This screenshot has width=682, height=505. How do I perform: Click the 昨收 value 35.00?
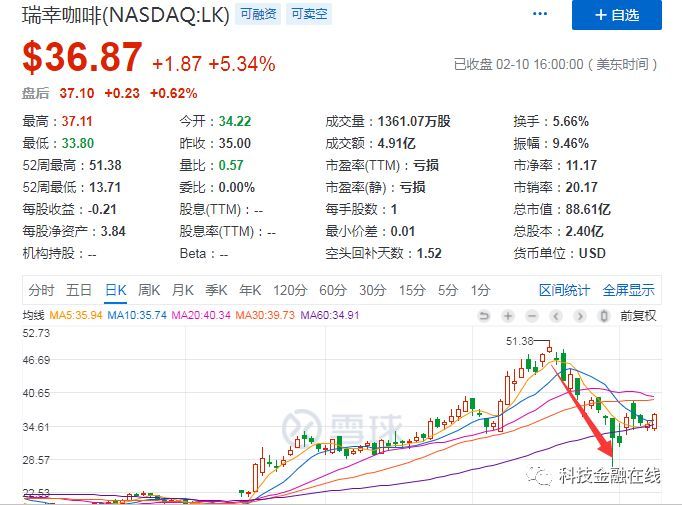[235, 143]
